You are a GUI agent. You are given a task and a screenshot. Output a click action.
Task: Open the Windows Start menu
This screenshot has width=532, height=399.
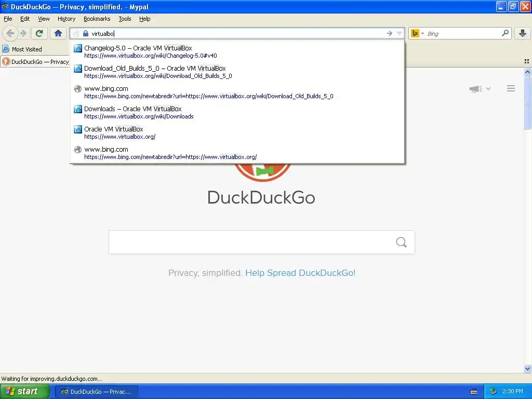coord(24,391)
